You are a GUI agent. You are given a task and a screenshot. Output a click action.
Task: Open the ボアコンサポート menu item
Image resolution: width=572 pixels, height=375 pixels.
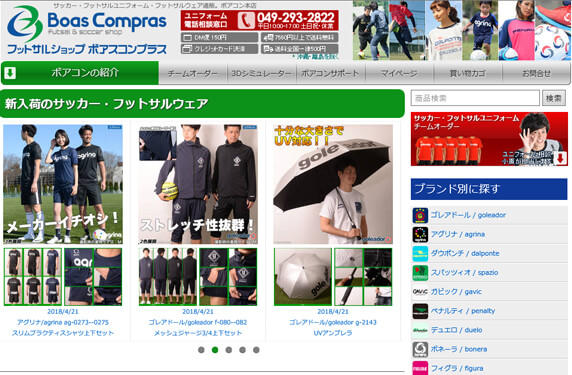[330, 73]
